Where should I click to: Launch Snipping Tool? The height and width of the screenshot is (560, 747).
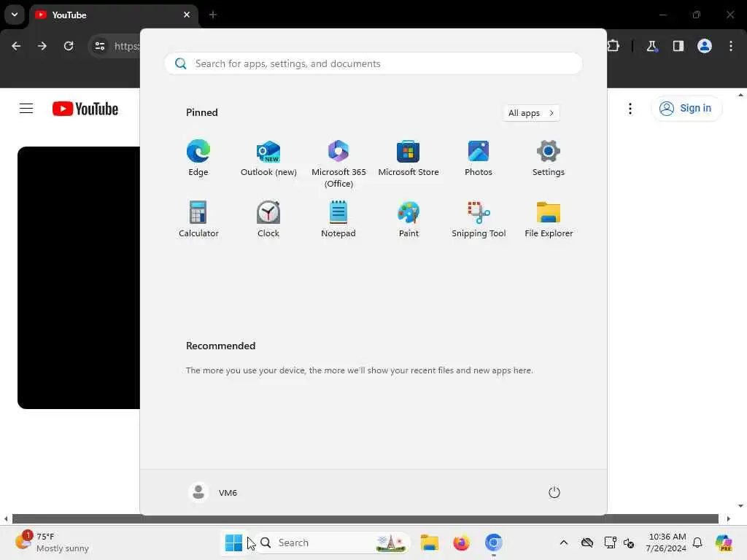pos(479,219)
